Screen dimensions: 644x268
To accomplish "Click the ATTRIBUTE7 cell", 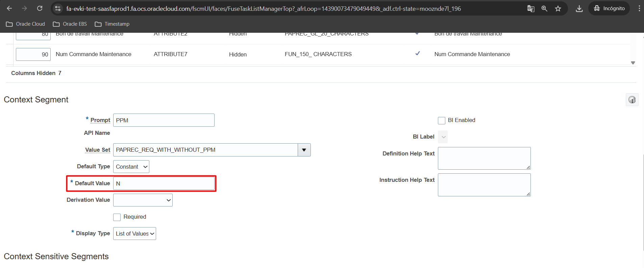I will tap(171, 54).
